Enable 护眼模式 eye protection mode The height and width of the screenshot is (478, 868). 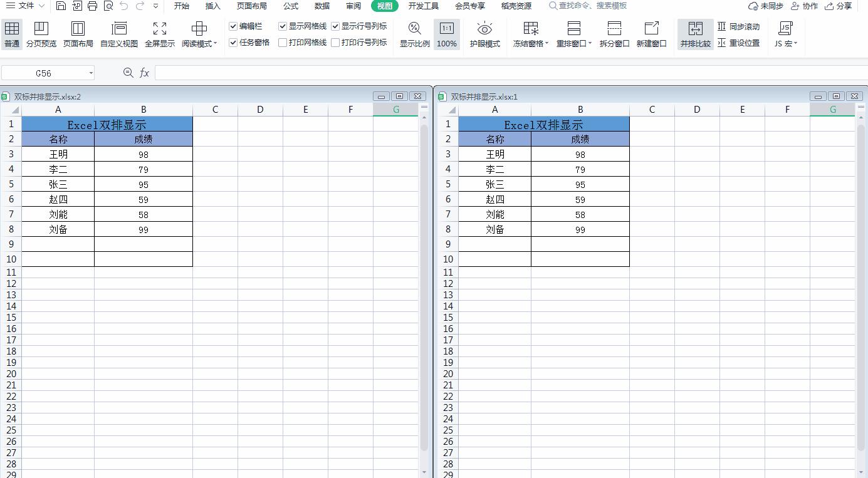pos(484,34)
